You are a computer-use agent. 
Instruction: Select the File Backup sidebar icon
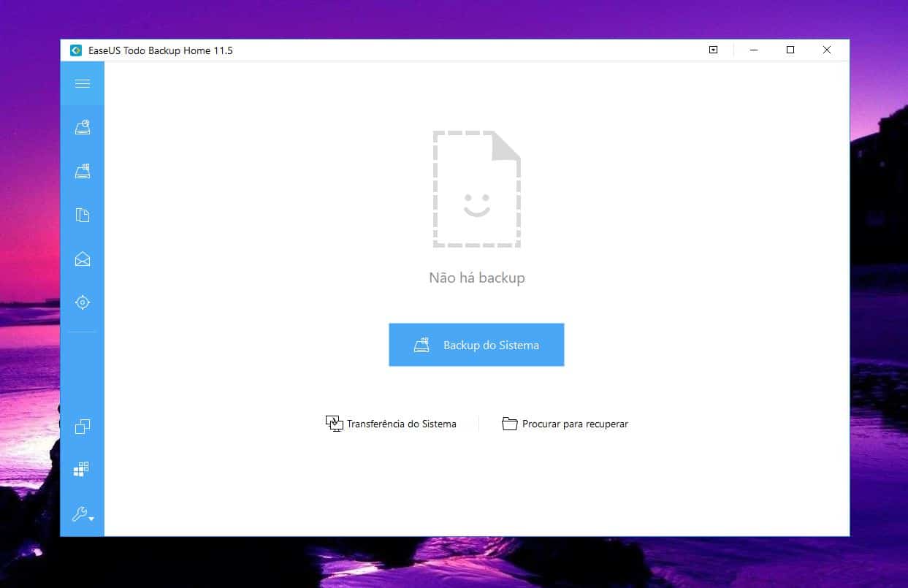click(83, 215)
